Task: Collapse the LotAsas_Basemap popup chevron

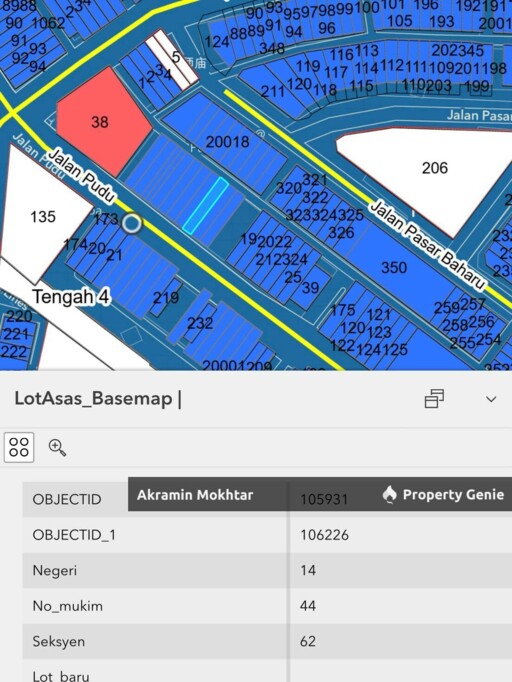Action: [491, 399]
